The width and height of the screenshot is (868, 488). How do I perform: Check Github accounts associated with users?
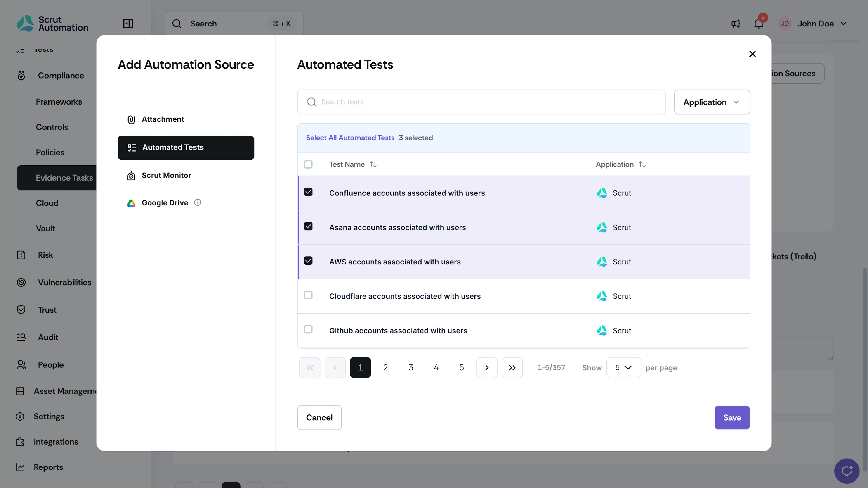(308, 329)
